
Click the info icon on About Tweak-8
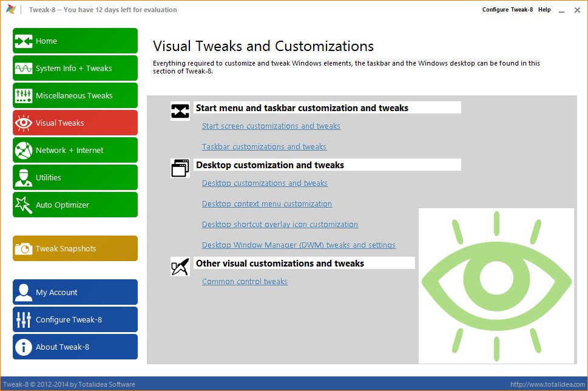pos(23,347)
